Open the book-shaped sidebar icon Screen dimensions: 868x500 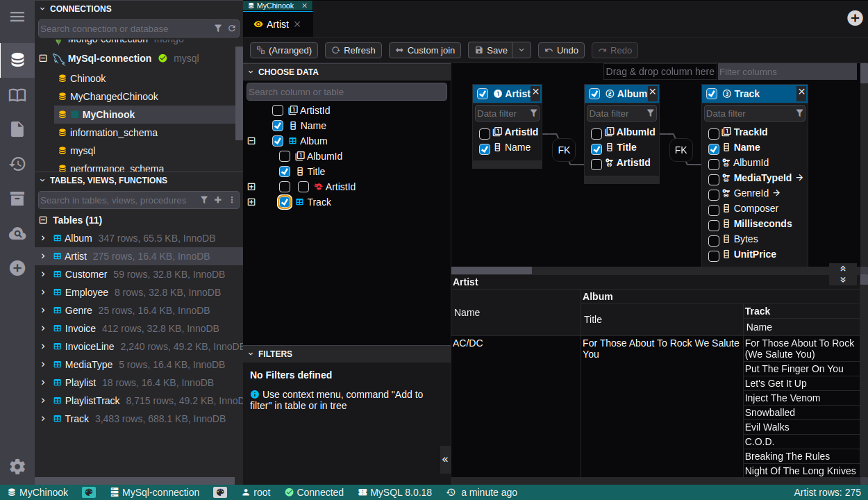17,95
